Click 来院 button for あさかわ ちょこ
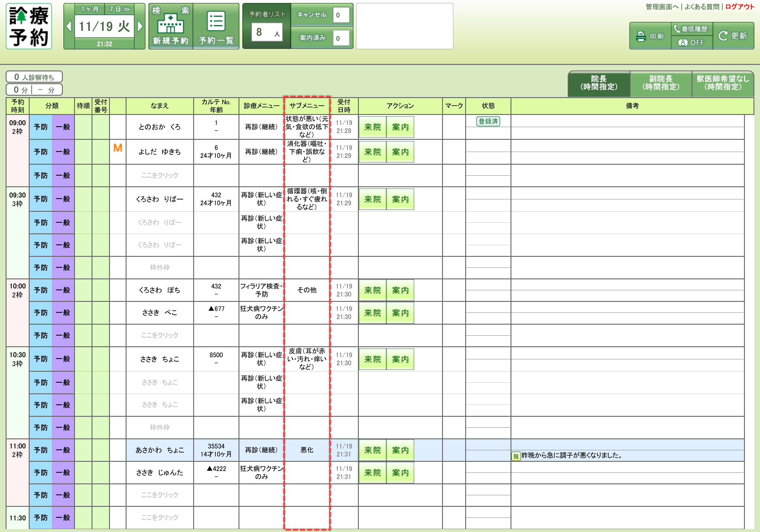This screenshot has height=532, width=760. coord(372,450)
